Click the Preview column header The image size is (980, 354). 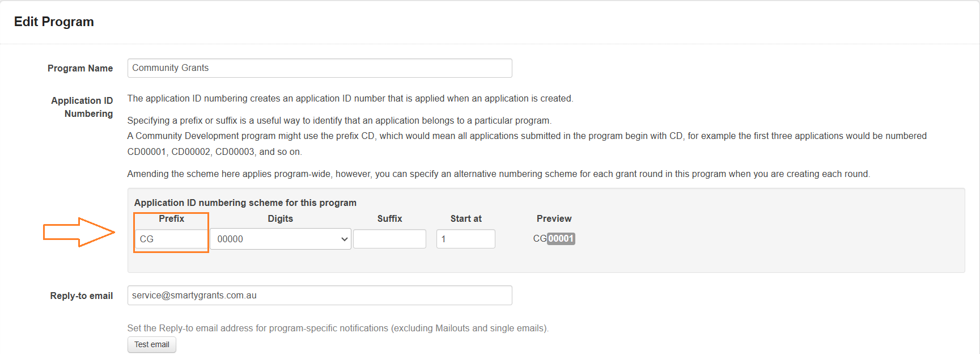(x=554, y=219)
